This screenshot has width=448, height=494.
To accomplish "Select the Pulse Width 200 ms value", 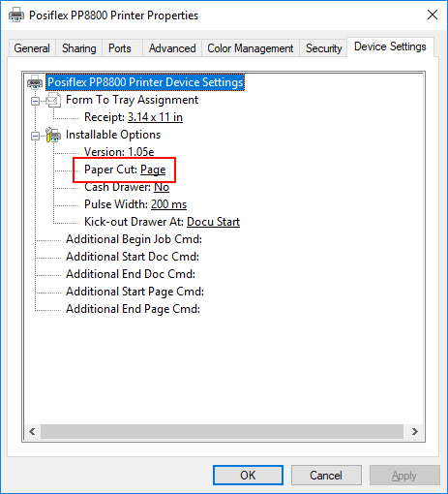I will tap(168, 204).
